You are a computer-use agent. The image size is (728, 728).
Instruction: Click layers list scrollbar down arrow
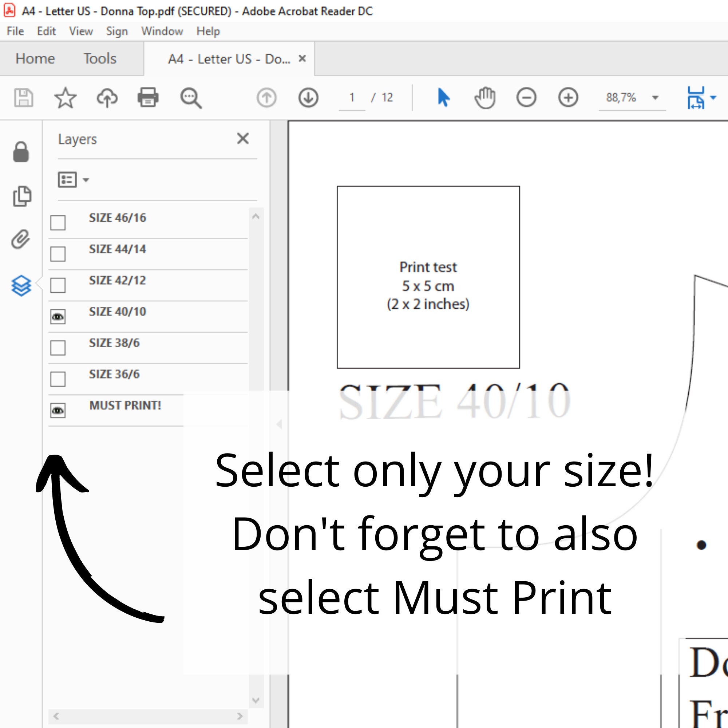[256, 700]
